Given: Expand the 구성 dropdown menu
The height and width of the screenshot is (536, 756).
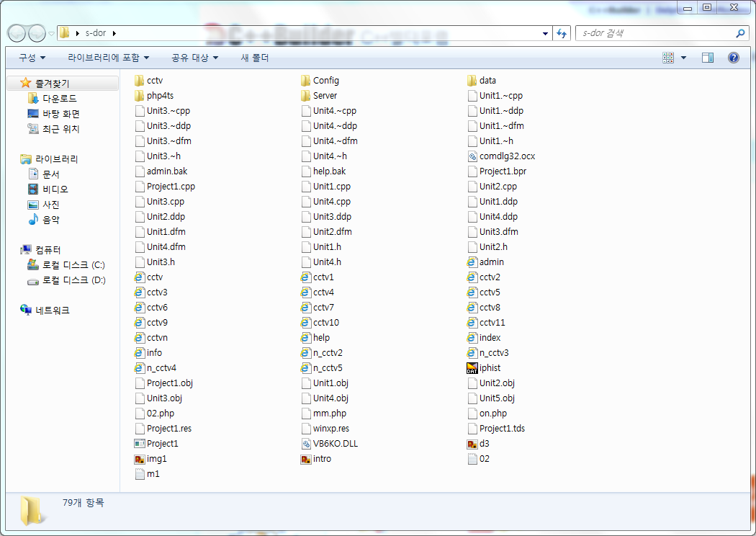Looking at the screenshot, I should click(32, 58).
